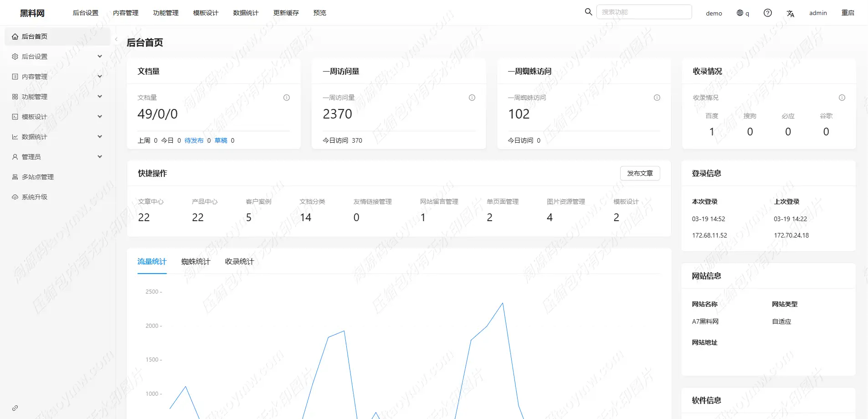This screenshot has height=419, width=868.
Task: Click the gear icon beside 后台设置 in sidebar
Action: click(x=15, y=57)
